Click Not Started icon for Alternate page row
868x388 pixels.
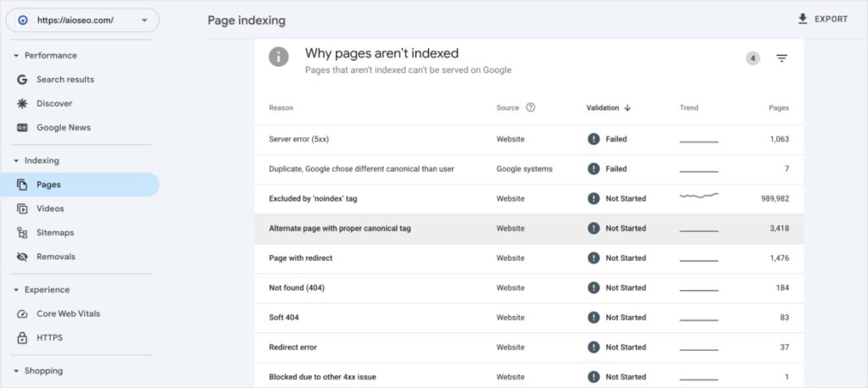pyautogui.click(x=593, y=228)
